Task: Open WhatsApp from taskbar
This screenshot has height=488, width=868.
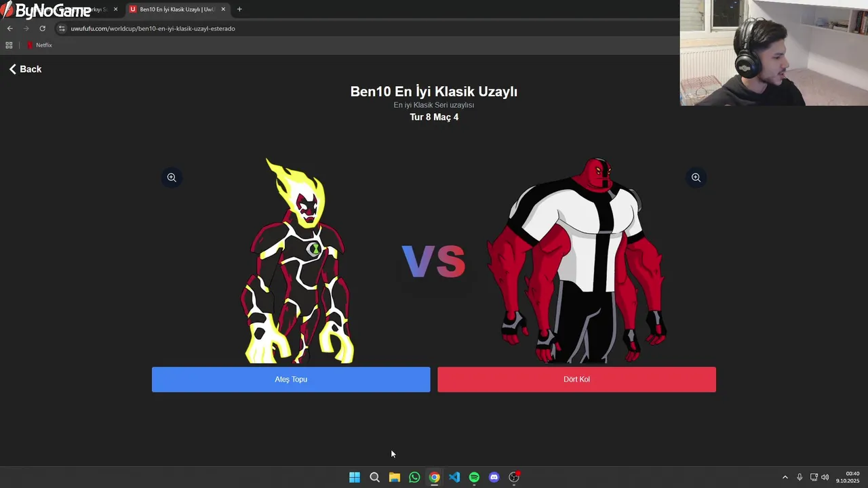Action: [x=414, y=477]
